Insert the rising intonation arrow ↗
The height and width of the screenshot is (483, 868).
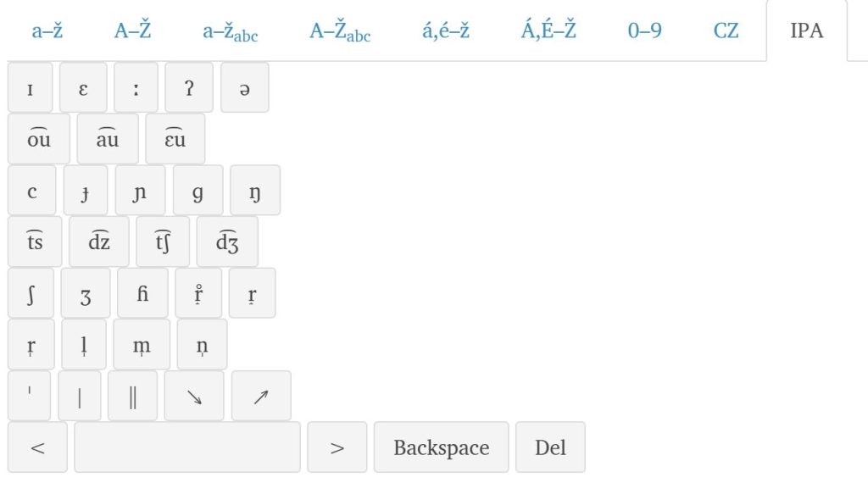click(x=261, y=396)
